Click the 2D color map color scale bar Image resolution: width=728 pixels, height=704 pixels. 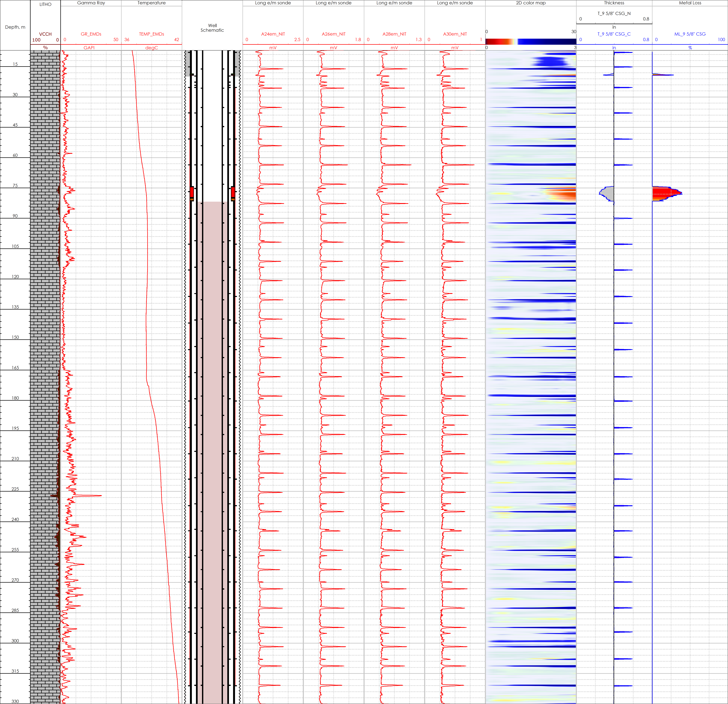[531, 42]
